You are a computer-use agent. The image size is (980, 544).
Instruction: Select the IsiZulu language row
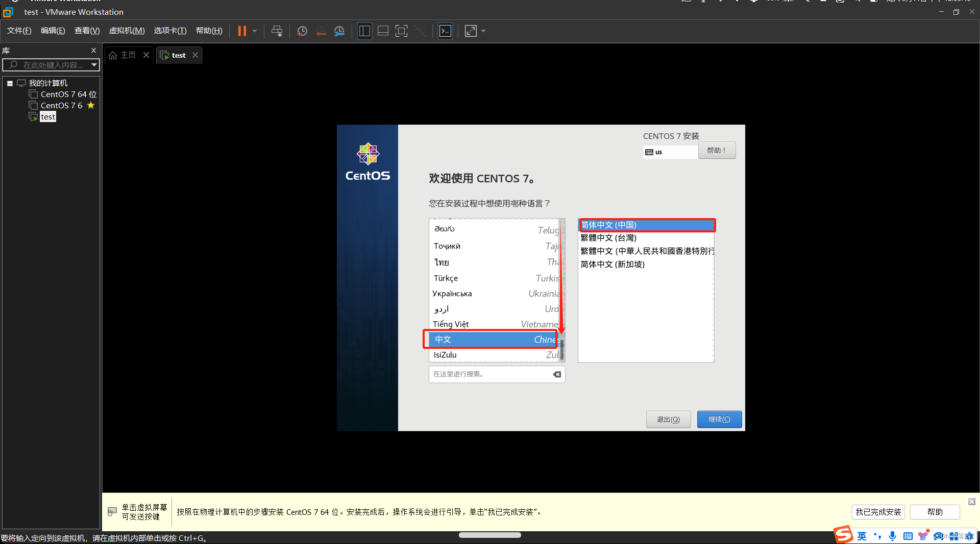pos(495,355)
